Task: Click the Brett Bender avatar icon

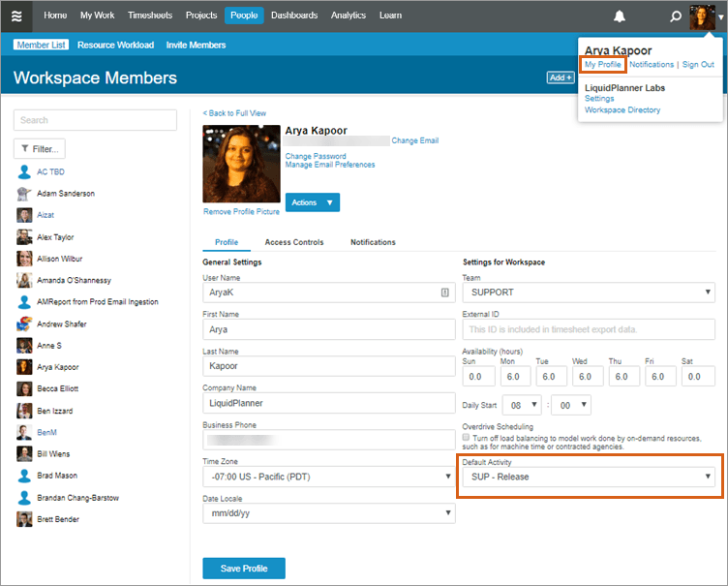Action: [24, 519]
